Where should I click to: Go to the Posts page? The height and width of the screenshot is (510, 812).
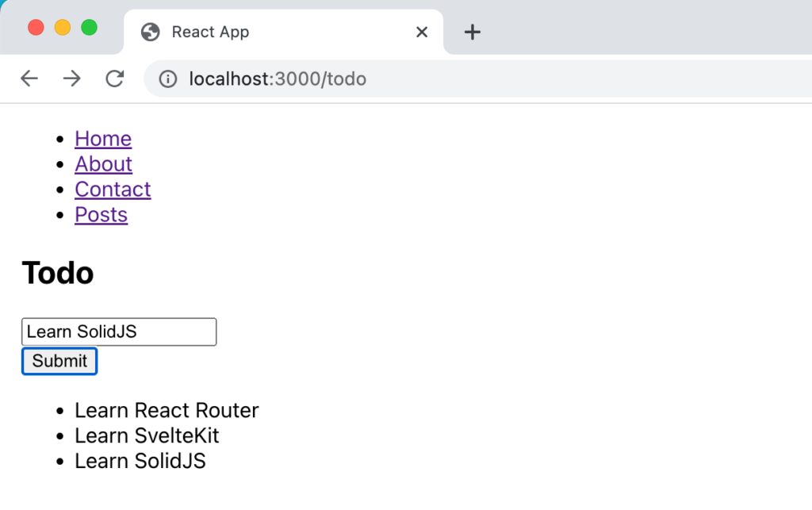tap(101, 215)
